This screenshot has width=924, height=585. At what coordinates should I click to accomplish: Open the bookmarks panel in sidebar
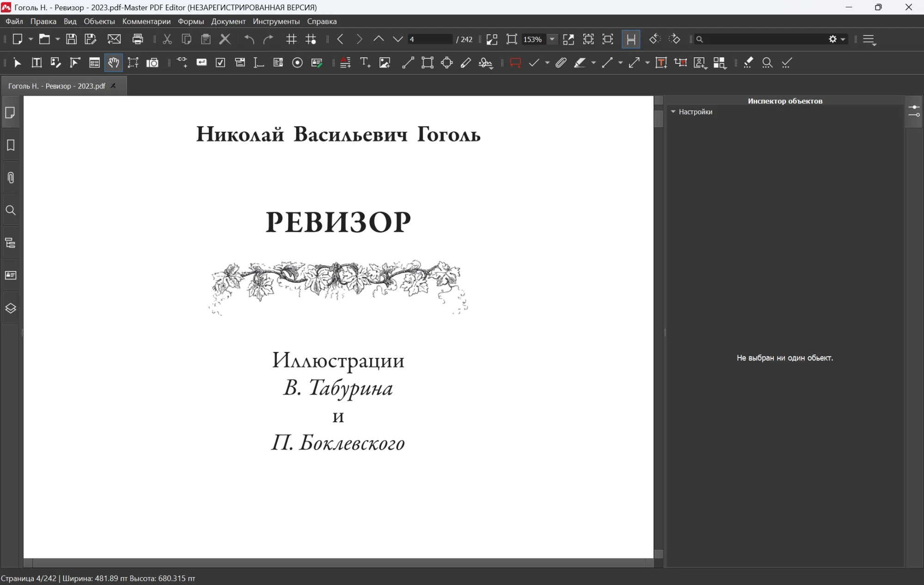click(11, 145)
